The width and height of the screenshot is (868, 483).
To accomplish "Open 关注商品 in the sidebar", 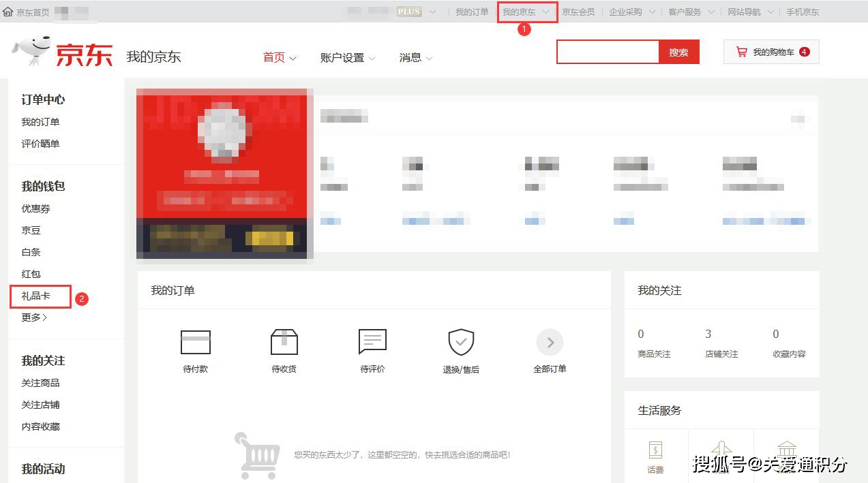I will tap(40, 383).
